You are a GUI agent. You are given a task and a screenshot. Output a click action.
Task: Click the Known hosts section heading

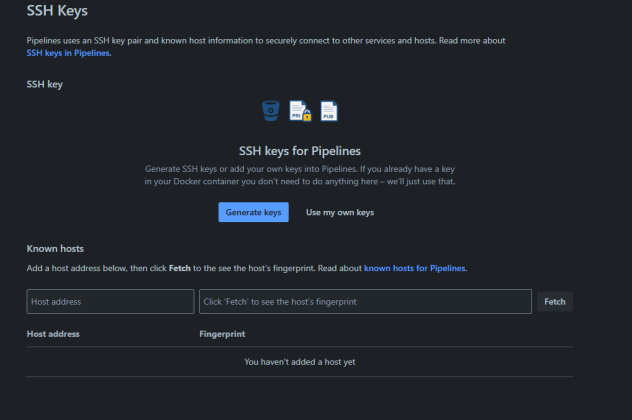(x=55, y=248)
